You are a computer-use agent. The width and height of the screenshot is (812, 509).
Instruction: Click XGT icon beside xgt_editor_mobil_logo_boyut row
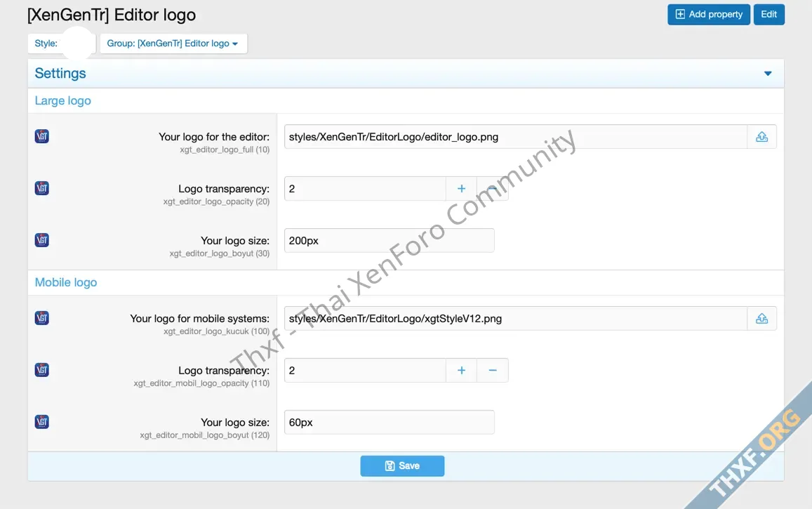pyautogui.click(x=42, y=421)
